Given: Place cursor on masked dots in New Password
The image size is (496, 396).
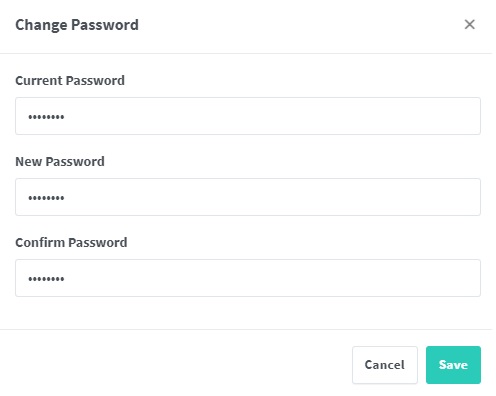Looking at the screenshot, I should (x=46, y=198).
